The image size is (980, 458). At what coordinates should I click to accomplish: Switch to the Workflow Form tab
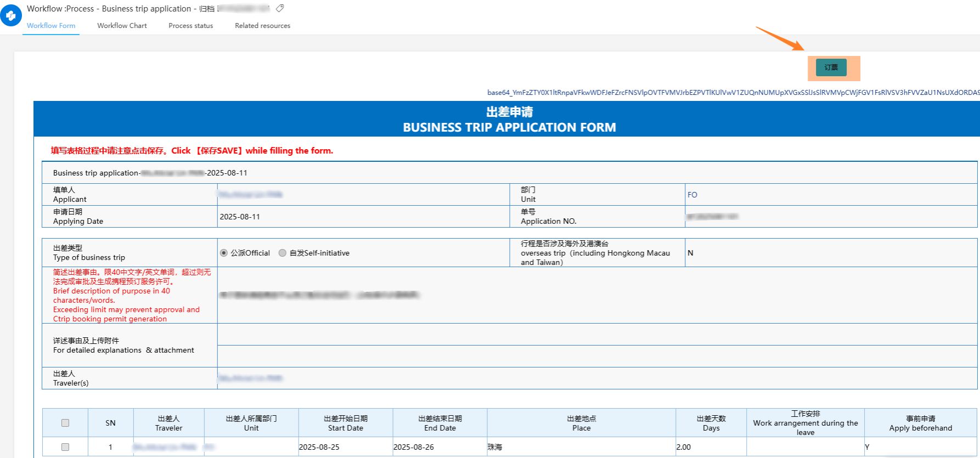point(51,26)
